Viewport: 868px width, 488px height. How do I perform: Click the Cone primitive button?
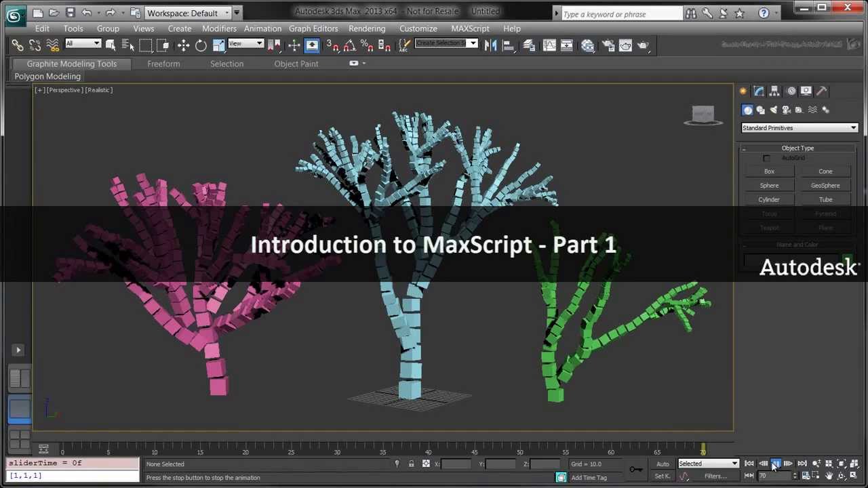825,171
